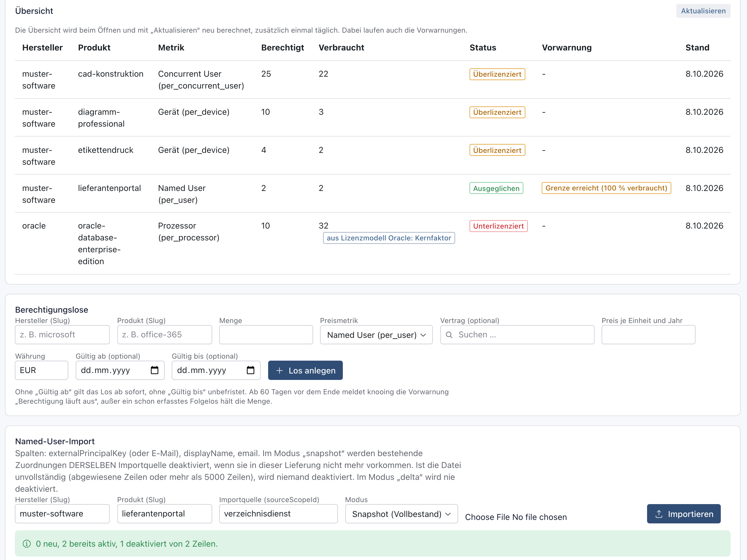The height and width of the screenshot is (560, 747).
Task: Open the Preismetrik dropdown
Action: click(x=376, y=335)
